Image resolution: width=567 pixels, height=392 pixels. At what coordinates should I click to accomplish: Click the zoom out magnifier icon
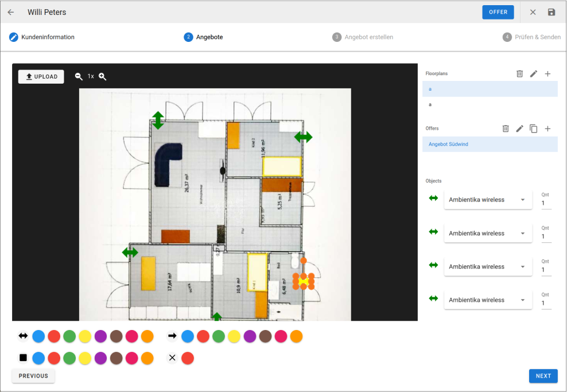coord(79,76)
